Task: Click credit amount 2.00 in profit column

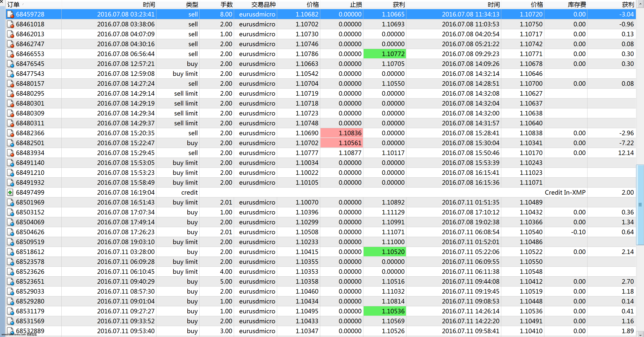Action: tap(628, 193)
